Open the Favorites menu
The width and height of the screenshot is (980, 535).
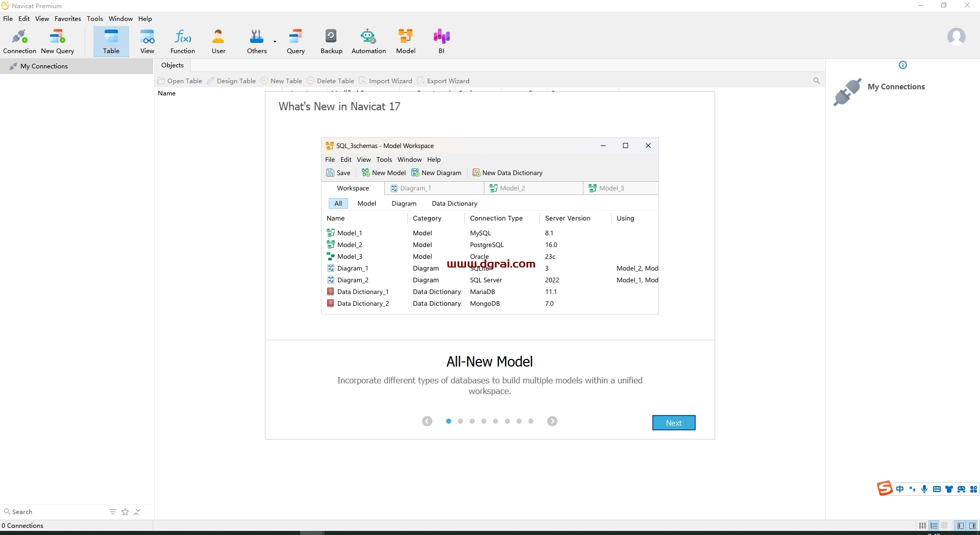pos(67,18)
